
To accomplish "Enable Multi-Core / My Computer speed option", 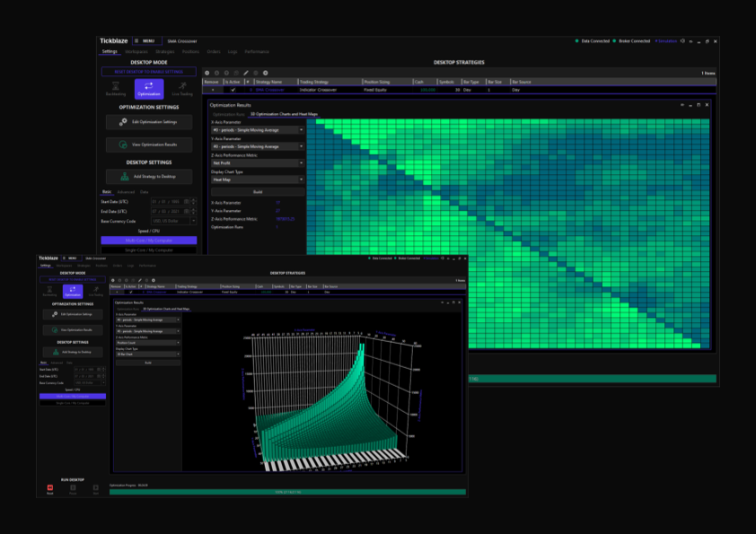I will pyautogui.click(x=148, y=241).
